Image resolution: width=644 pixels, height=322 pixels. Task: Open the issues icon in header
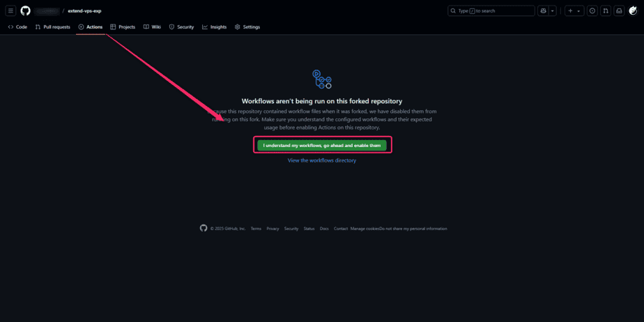[x=592, y=10]
